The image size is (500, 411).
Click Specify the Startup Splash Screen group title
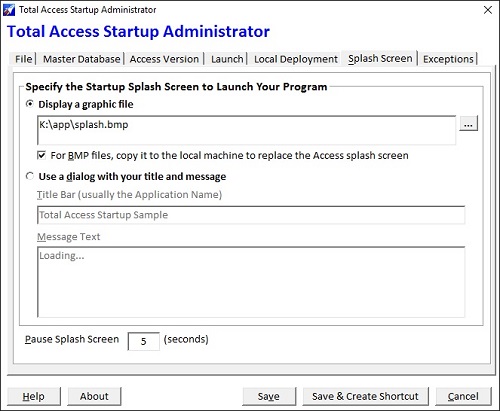[x=176, y=87]
